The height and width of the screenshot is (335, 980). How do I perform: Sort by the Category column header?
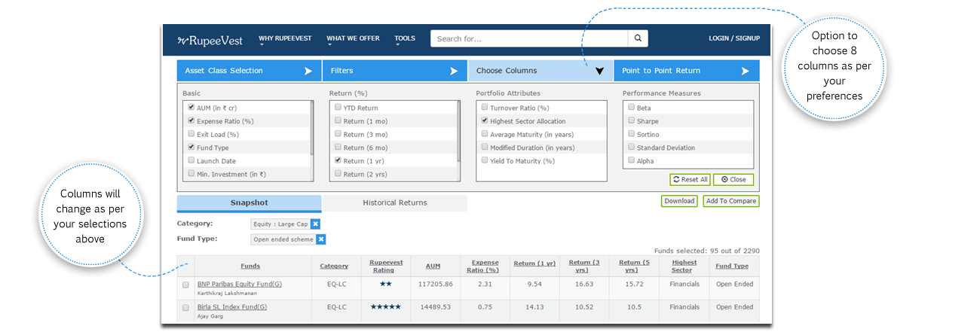(334, 266)
